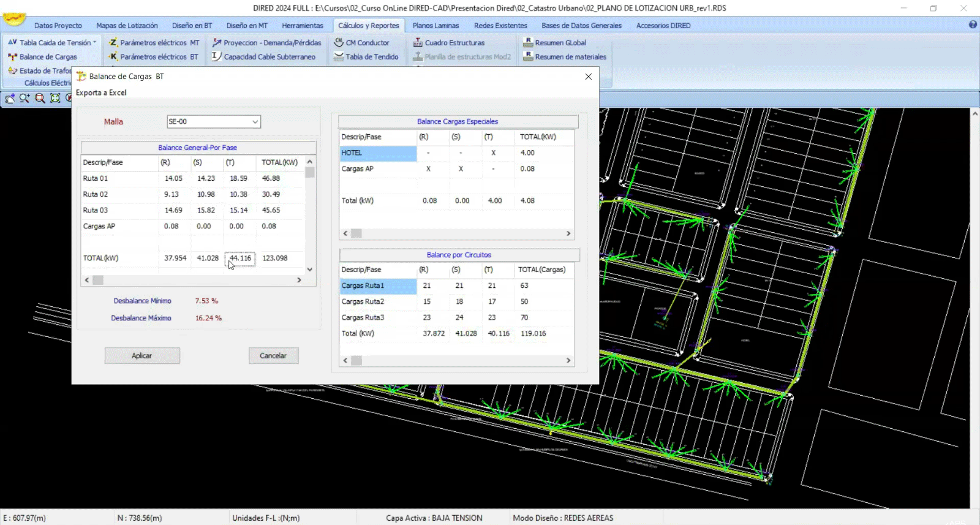Viewport: 980px width, 525px height.
Task: Open Proyeccion - Demanda/Pérdidas tool
Action: (x=272, y=43)
